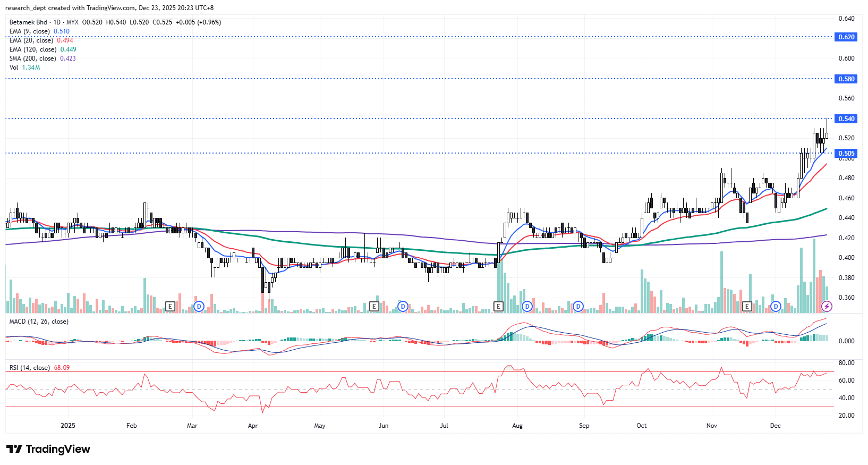Image resolution: width=868 pixels, height=465 pixels.
Task: Open the earnings E marker in November
Action: [x=747, y=306]
